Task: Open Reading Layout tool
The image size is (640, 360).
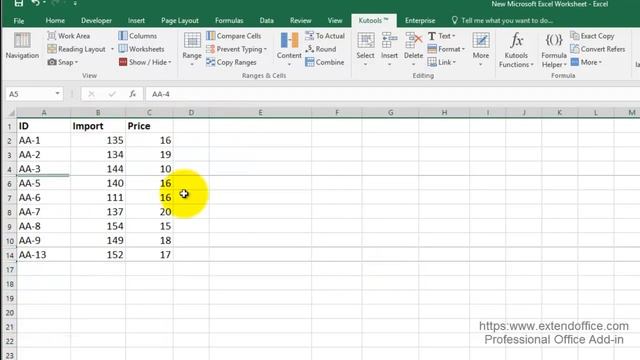Action: 76,49
